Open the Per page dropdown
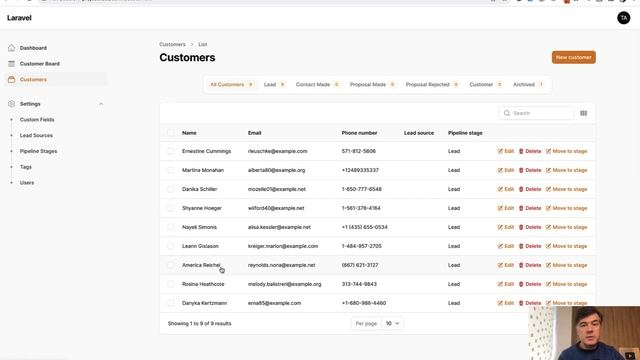 pos(392,323)
